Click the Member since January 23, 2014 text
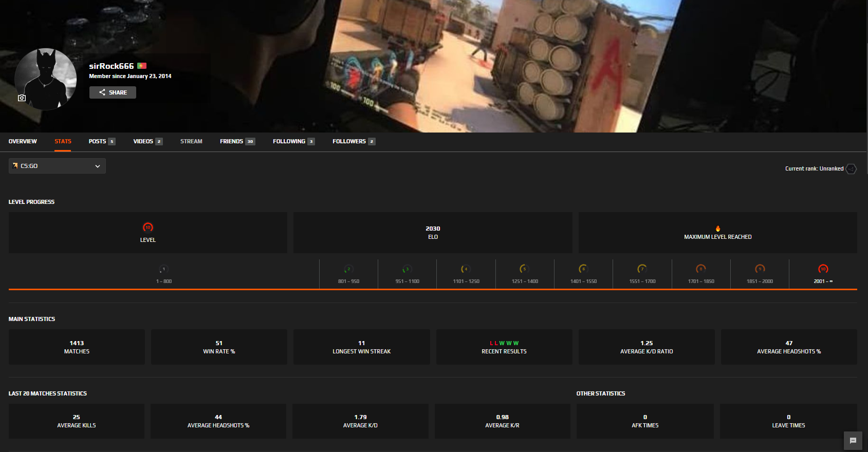 point(130,76)
